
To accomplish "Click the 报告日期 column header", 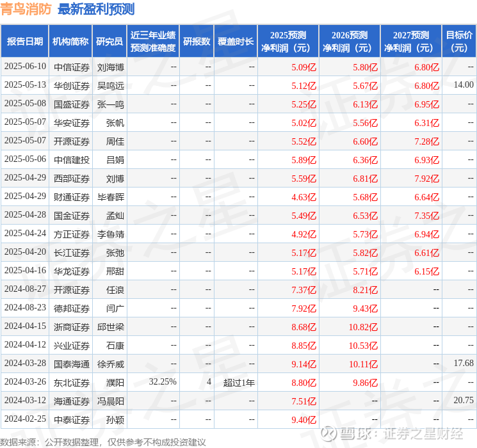I will [x=24, y=41].
